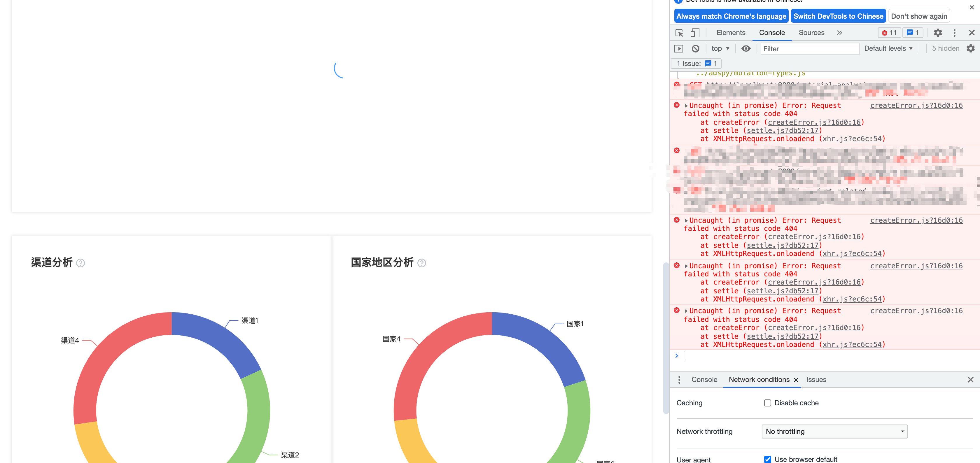
Task: Expand more DevTools tabs chevron
Action: [839, 33]
